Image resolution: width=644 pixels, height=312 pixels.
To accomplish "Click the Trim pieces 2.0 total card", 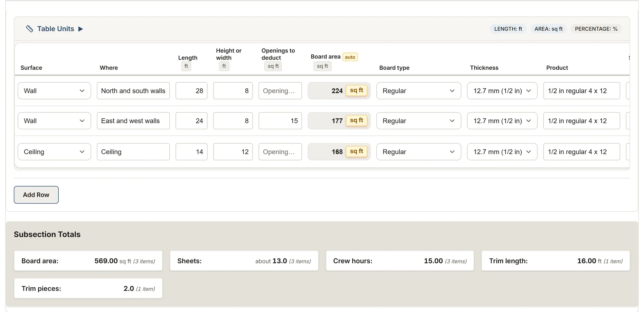I will [x=88, y=289].
